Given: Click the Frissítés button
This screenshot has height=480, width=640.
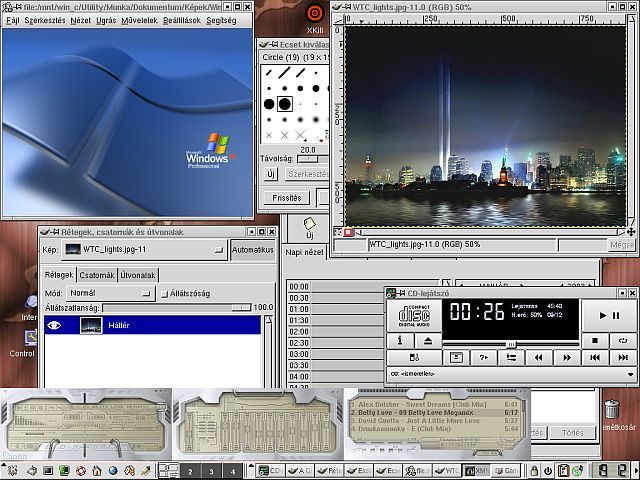Looking at the screenshot, I should (x=287, y=198).
